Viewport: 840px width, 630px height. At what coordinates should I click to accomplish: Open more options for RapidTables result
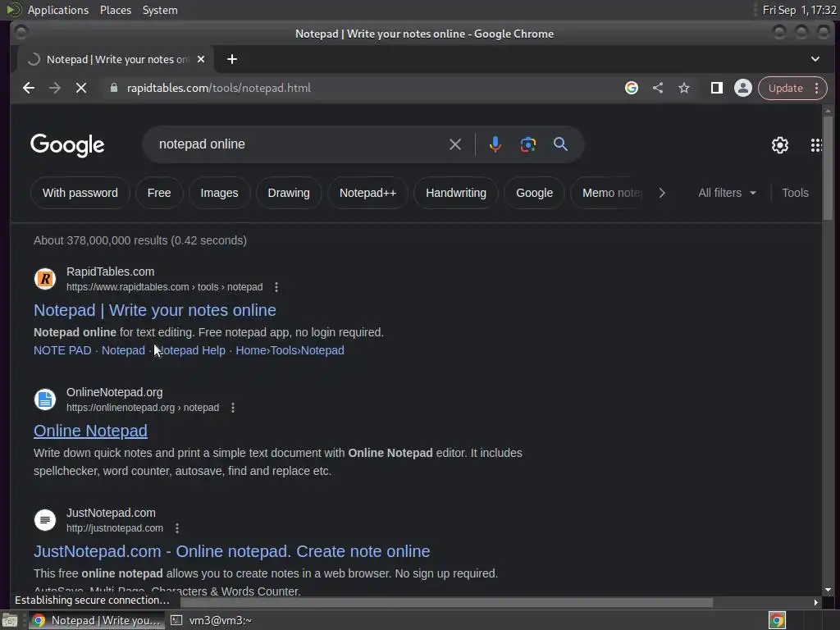(x=276, y=287)
